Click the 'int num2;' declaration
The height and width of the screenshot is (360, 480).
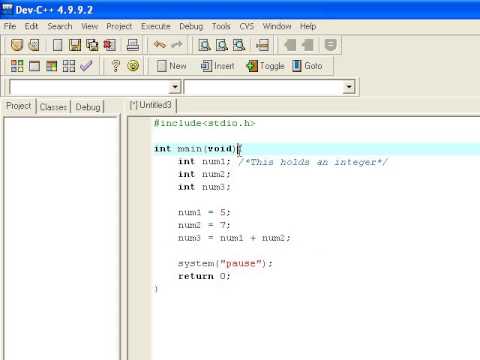204,174
